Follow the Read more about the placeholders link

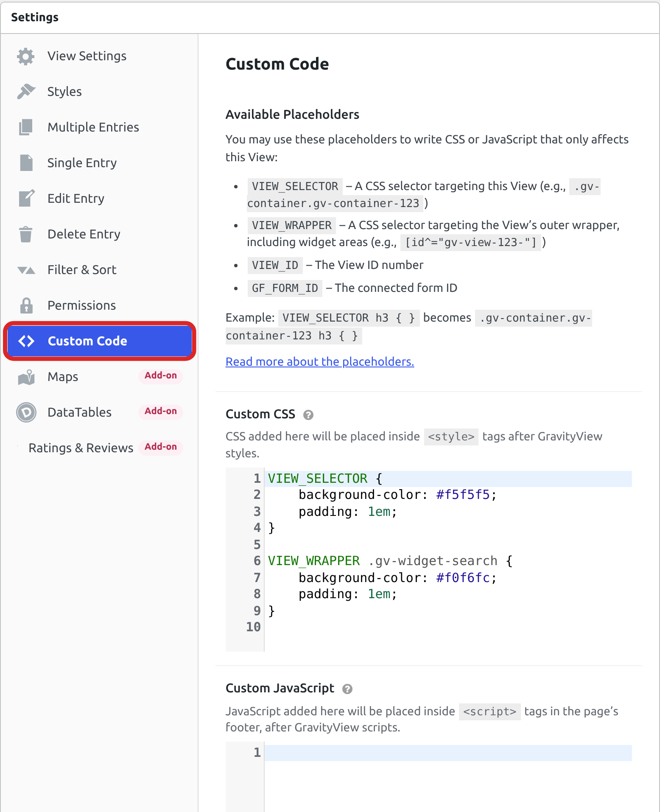tap(320, 362)
